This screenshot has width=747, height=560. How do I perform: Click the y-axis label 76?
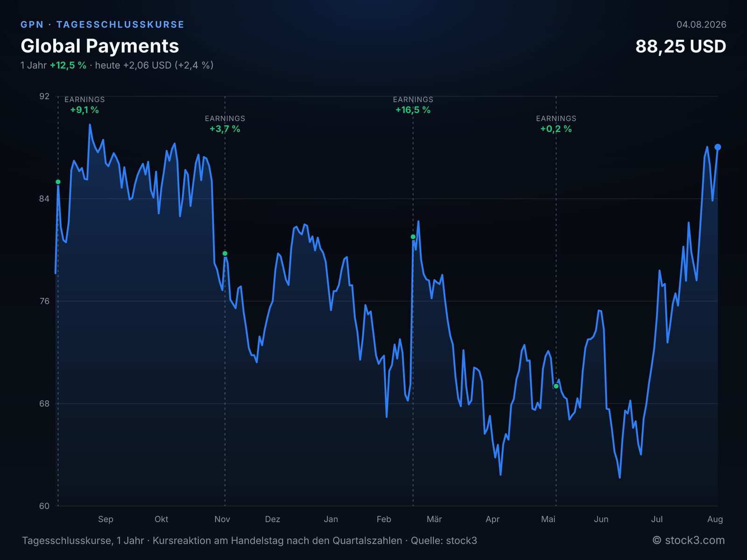coord(44,301)
